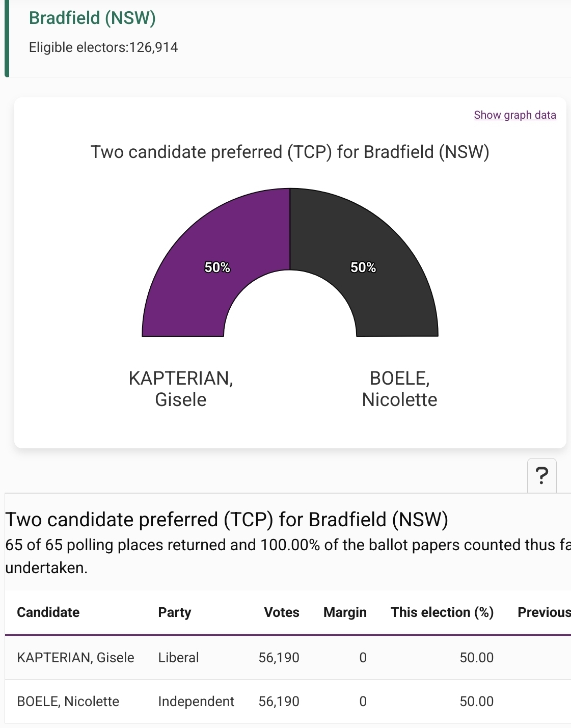Click the 50% label on the dark segment

(x=363, y=267)
